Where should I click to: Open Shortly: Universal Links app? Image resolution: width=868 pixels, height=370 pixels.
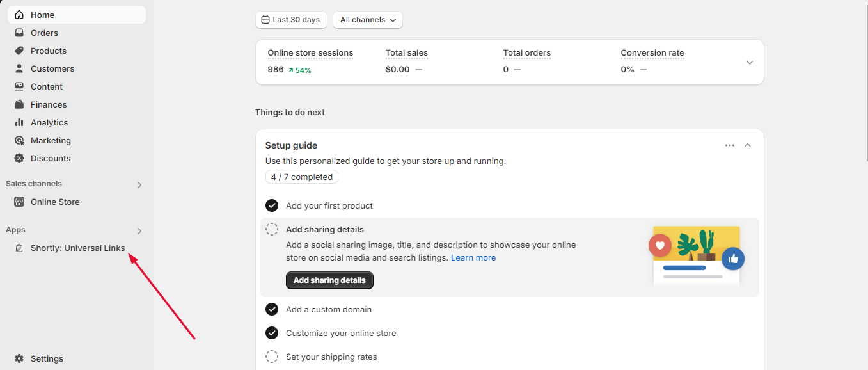pos(78,248)
